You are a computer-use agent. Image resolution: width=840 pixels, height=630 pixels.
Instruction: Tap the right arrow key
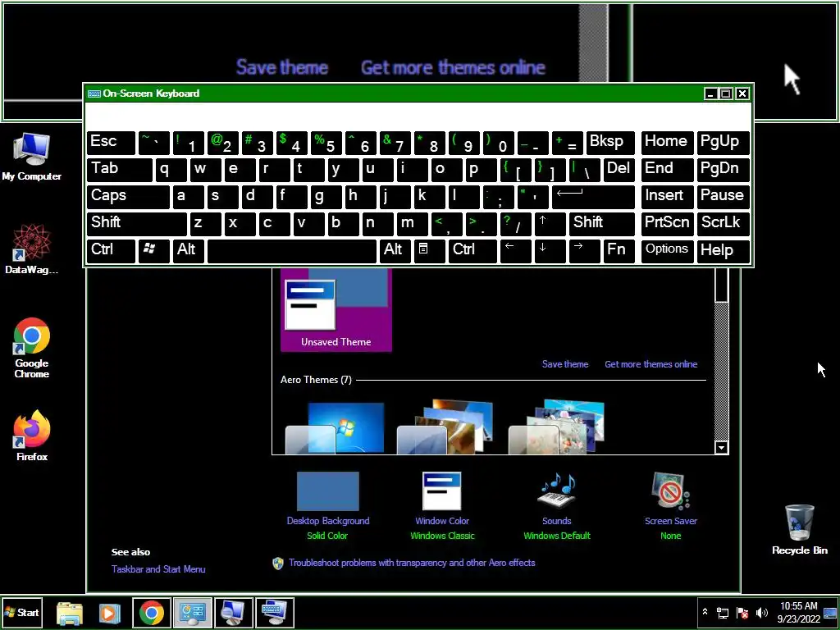tap(584, 249)
